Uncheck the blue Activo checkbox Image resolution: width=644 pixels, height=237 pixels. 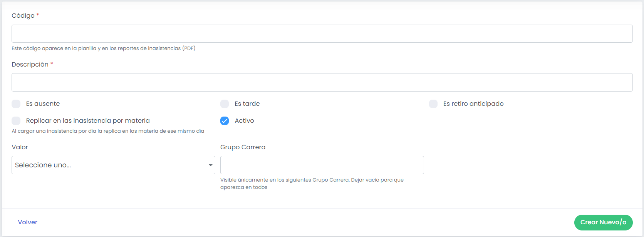click(x=225, y=121)
